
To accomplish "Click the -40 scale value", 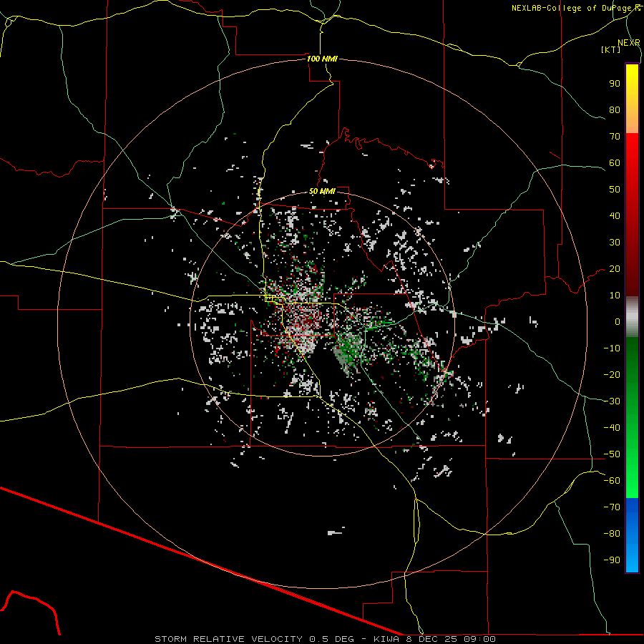I will (x=612, y=428).
